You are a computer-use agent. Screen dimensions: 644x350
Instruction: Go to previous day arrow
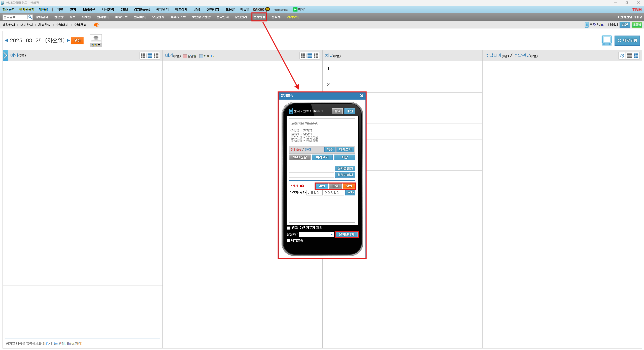[7, 40]
